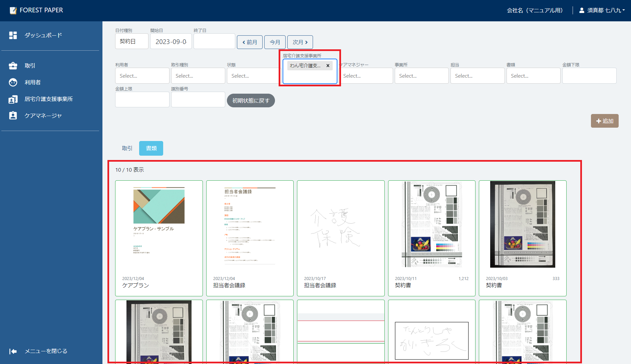631x364 pixels.
Task: Open the user account menu 須真都 七八九
Action: (x=603, y=10)
